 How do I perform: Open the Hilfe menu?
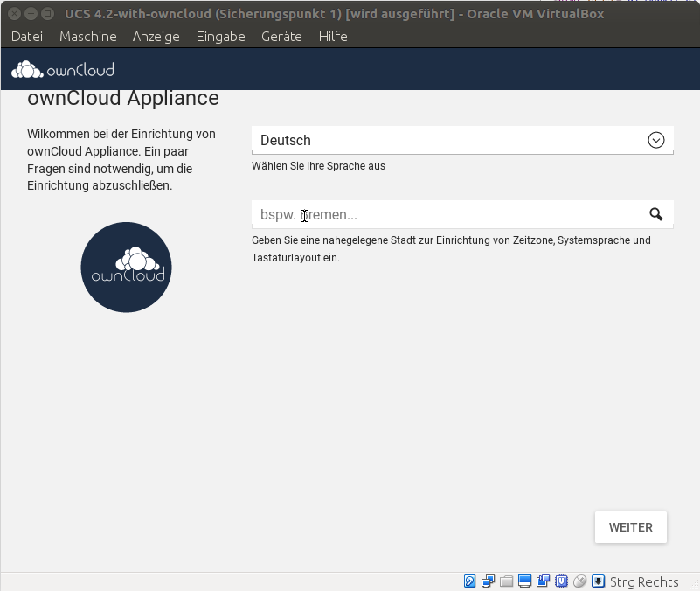333,36
